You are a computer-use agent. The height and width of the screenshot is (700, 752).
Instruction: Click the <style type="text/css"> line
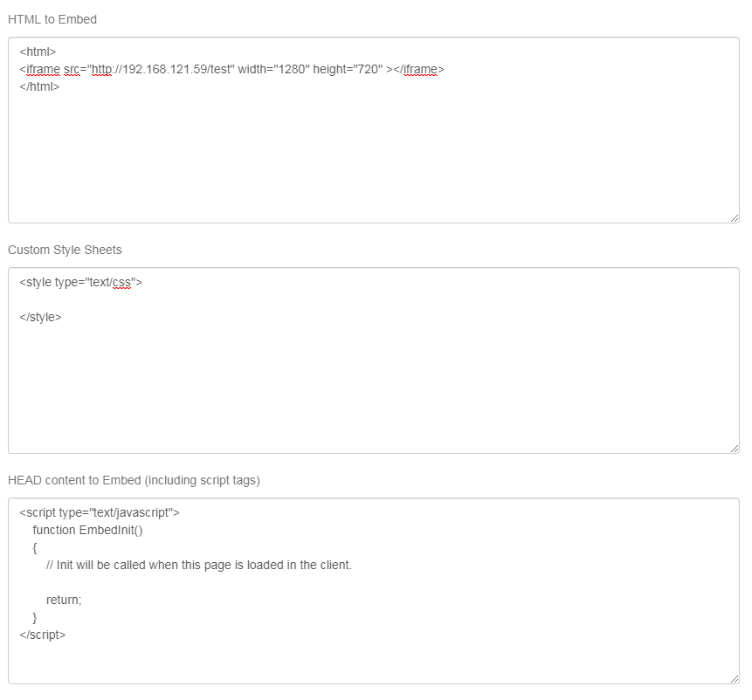click(x=80, y=282)
